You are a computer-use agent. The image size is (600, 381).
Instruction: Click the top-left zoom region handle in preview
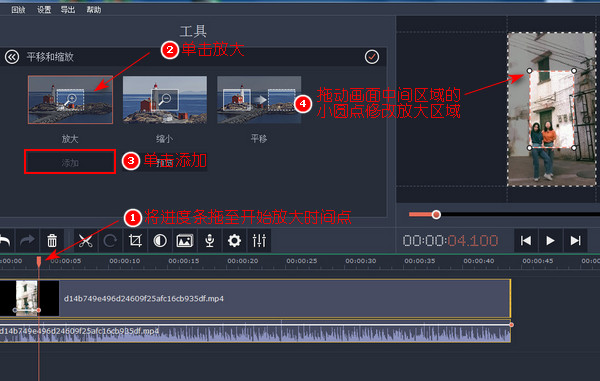pyautogui.click(x=529, y=71)
